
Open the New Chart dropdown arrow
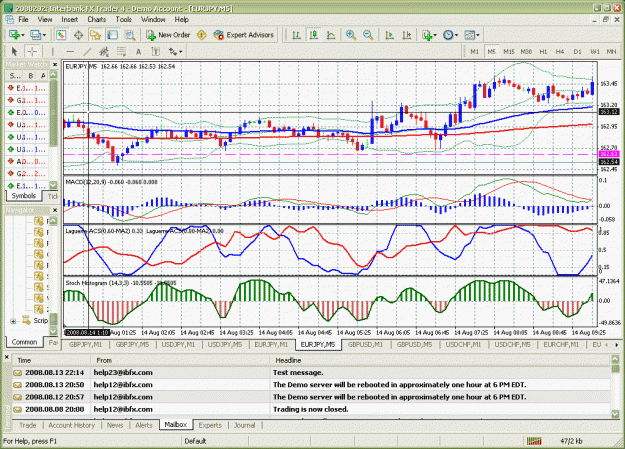[x=23, y=35]
